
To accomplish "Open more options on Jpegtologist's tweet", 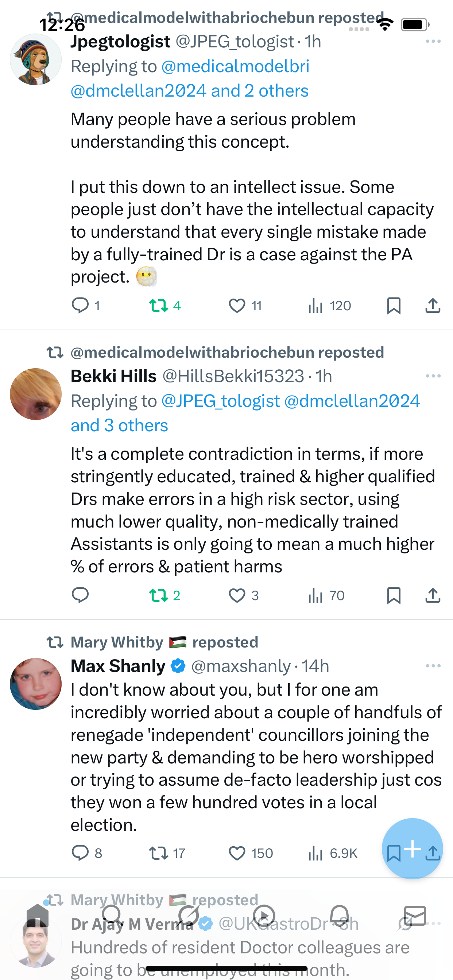I will point(433,41).
